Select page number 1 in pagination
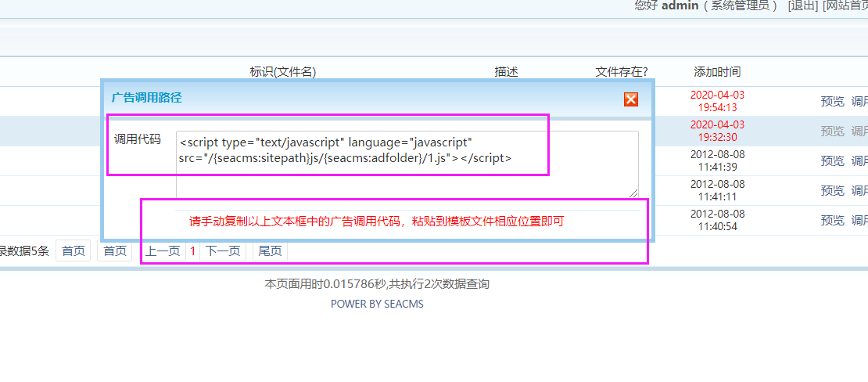Image resolution: width=868 pixels, height=382 pixels. pos(192,251)
